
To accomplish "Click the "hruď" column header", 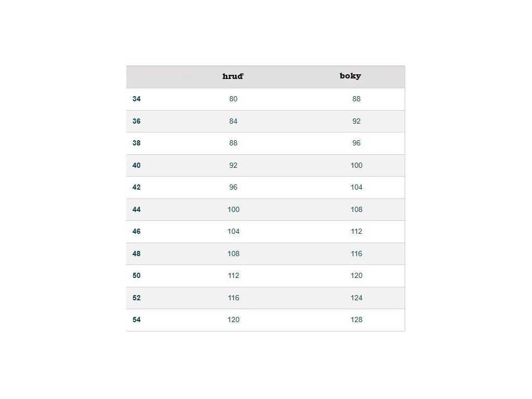I will (x=233, y=76).
